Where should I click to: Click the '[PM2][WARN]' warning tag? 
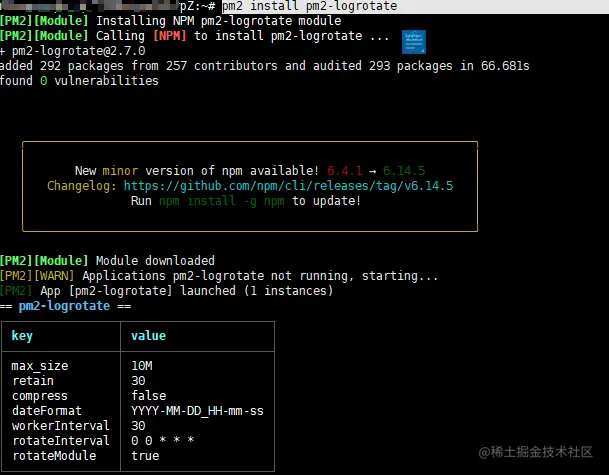(37, 276)
